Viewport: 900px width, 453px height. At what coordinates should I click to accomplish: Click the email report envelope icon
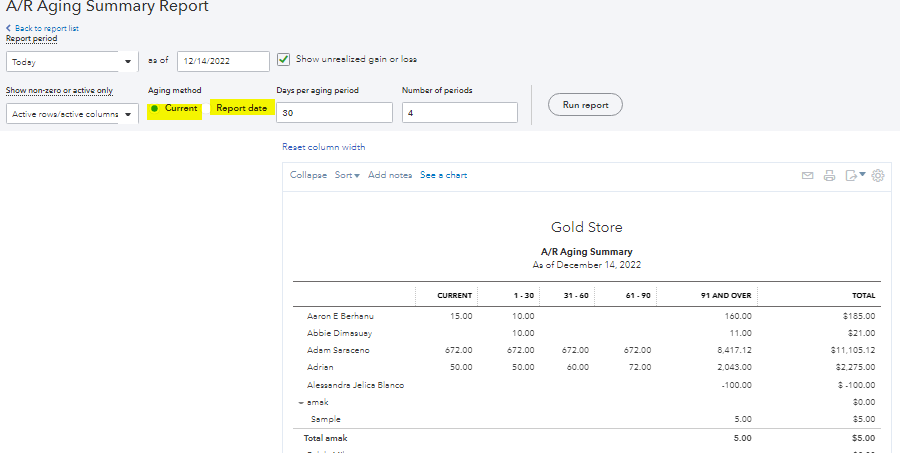pos(808,176)
